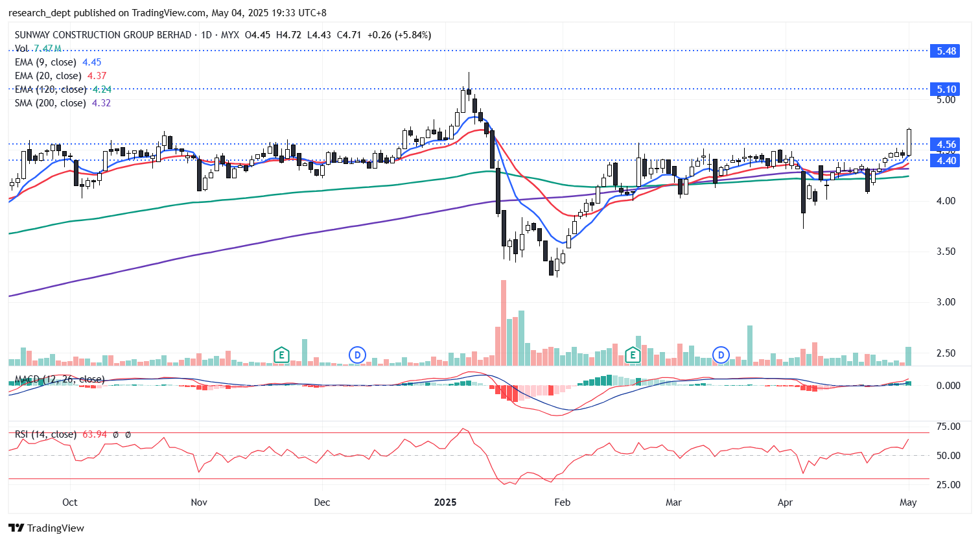The height and width of the screenshot is (542, 980).
Task: Click the EMA (20, close) legend entry
Action: click(60, 76)
